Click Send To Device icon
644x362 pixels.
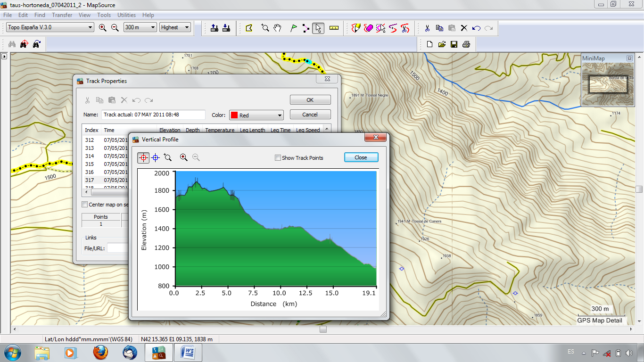215,28
